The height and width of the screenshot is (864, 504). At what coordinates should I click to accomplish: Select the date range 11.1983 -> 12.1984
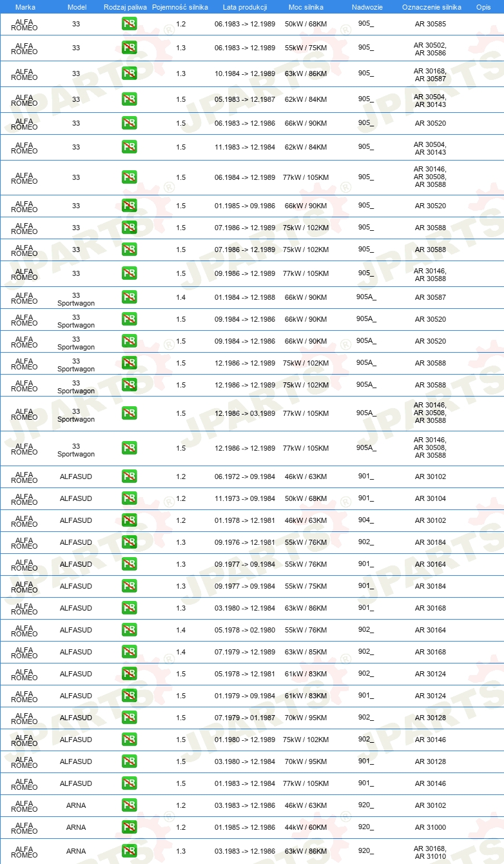click(245, 147)
